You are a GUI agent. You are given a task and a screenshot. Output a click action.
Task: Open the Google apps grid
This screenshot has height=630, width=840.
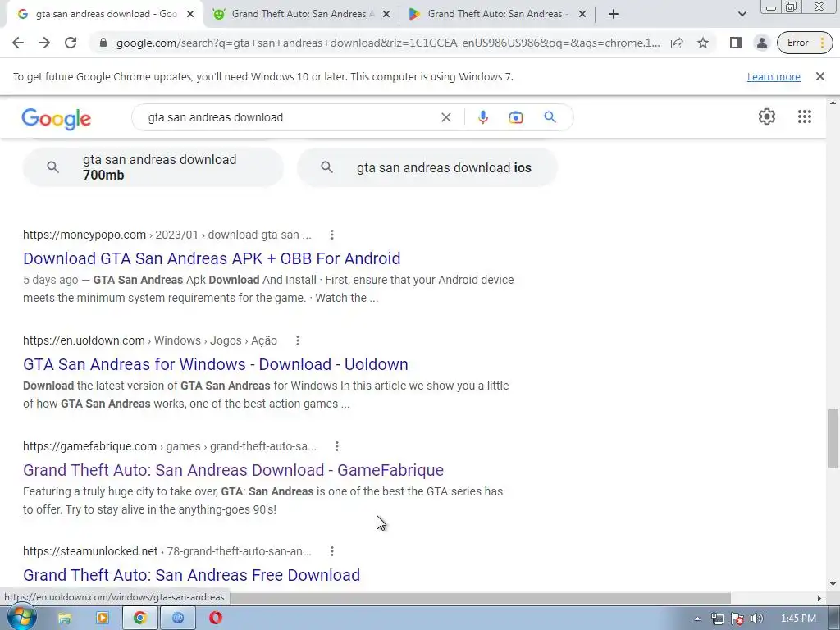coord(804,116)
